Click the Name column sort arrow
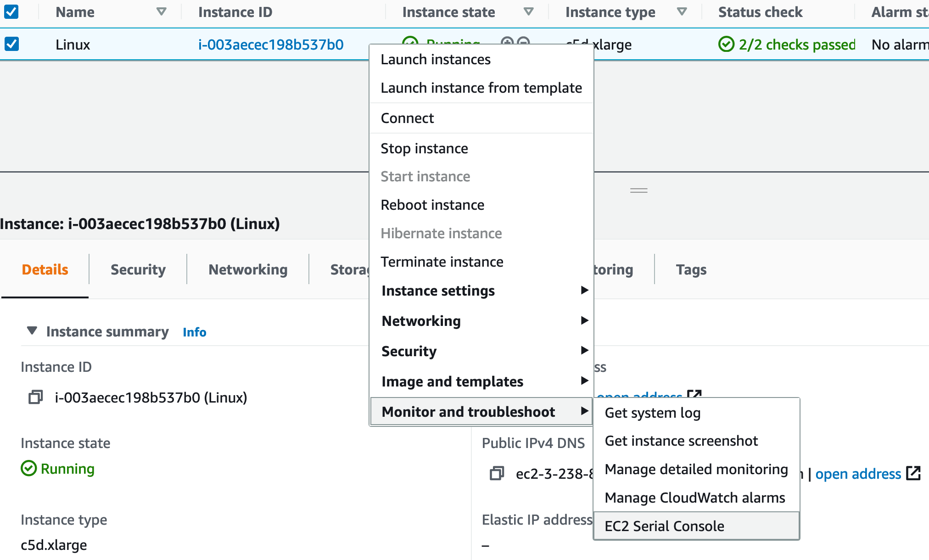Viewport: 929px width, 560px height. click(x=161, y=12)
